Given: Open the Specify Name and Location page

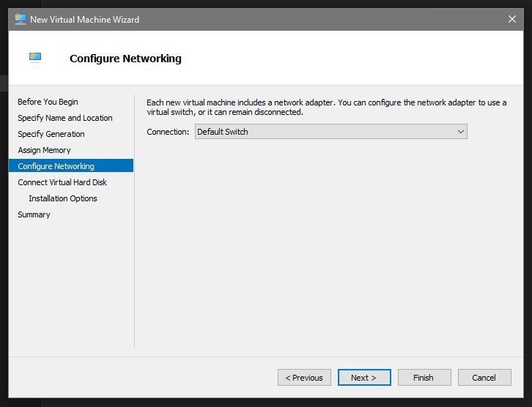Looking at the screenshot, I should [65, 118].
